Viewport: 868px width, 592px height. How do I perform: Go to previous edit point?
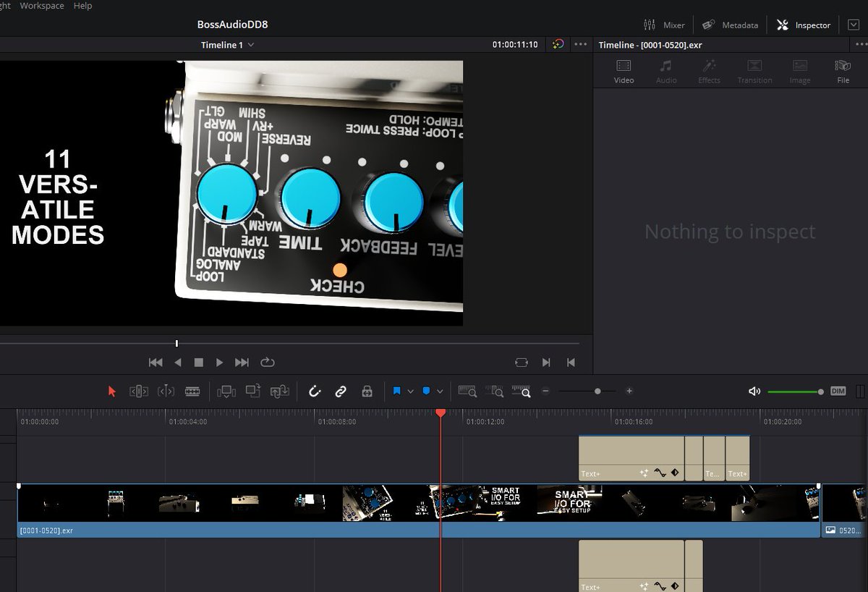[571, 363]
